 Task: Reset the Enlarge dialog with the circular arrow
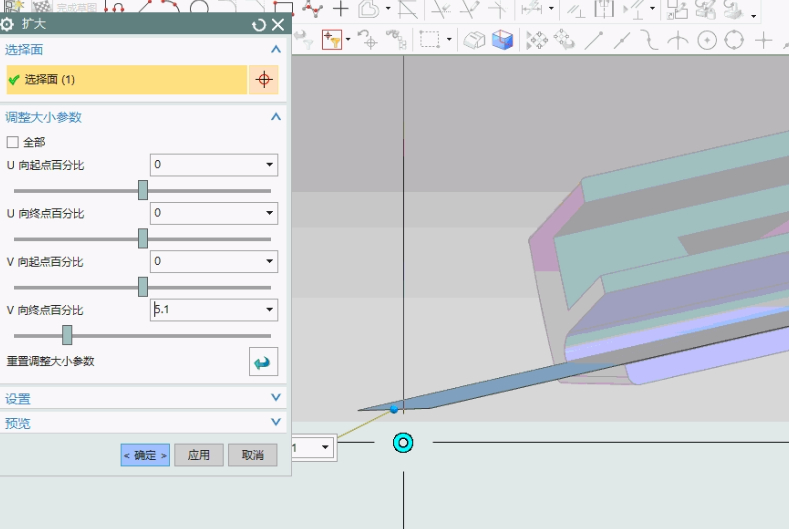pyautogui.click(x=259, y=25)
